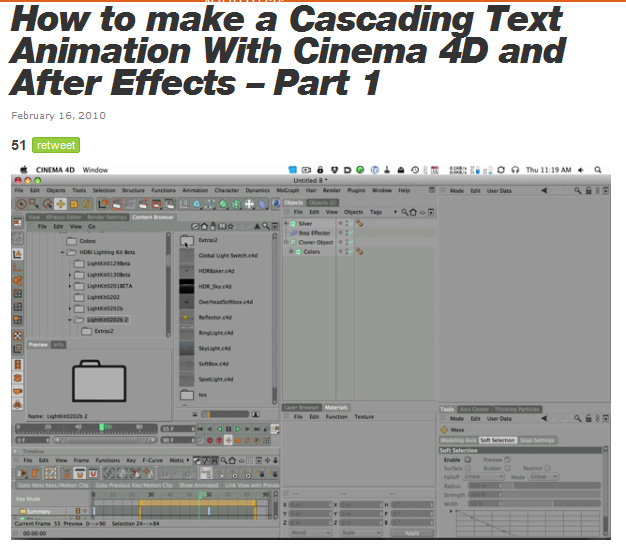Click the Silver object material tag
This screenshot has width=626, height=548.
359,223
